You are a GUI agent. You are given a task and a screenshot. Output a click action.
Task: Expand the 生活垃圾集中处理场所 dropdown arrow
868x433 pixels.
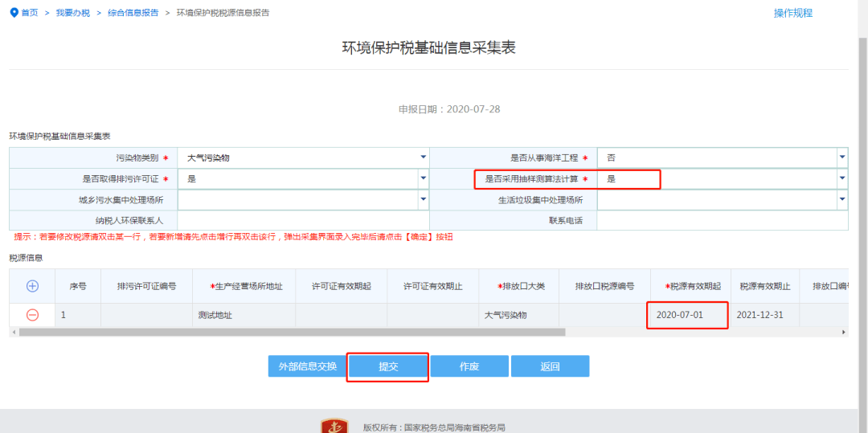(x=842, y=199)
